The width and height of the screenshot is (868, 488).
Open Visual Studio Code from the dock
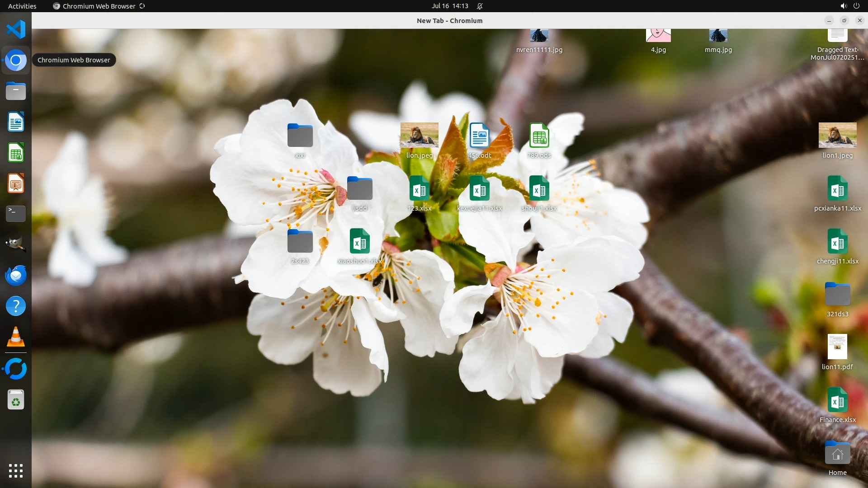pos(16,30)
